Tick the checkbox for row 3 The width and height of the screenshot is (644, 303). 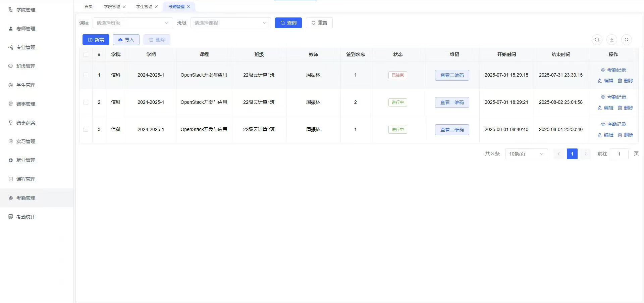[x=86, y=129]
